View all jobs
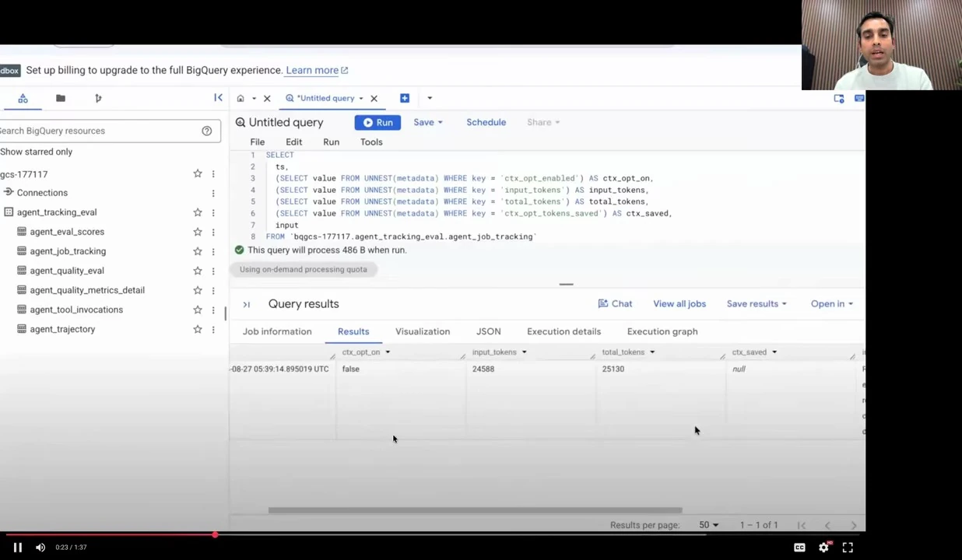Viewport: 962px width, 560px height. coord(679,304)
